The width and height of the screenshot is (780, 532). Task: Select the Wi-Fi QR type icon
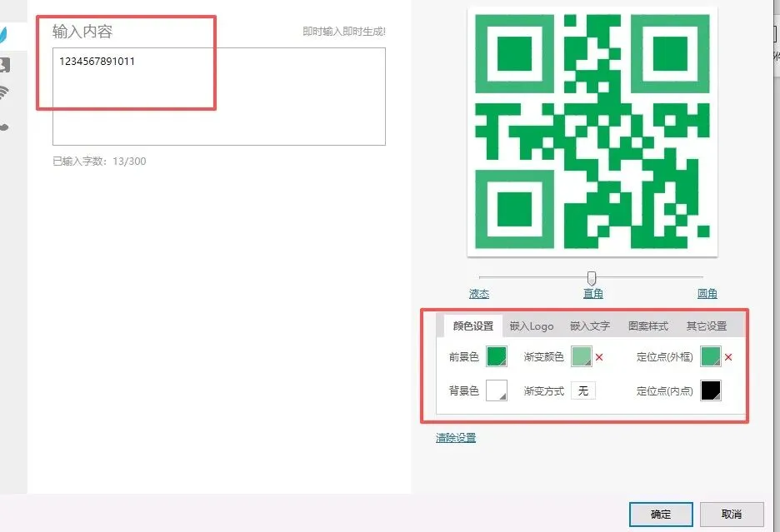click(4, 93)
